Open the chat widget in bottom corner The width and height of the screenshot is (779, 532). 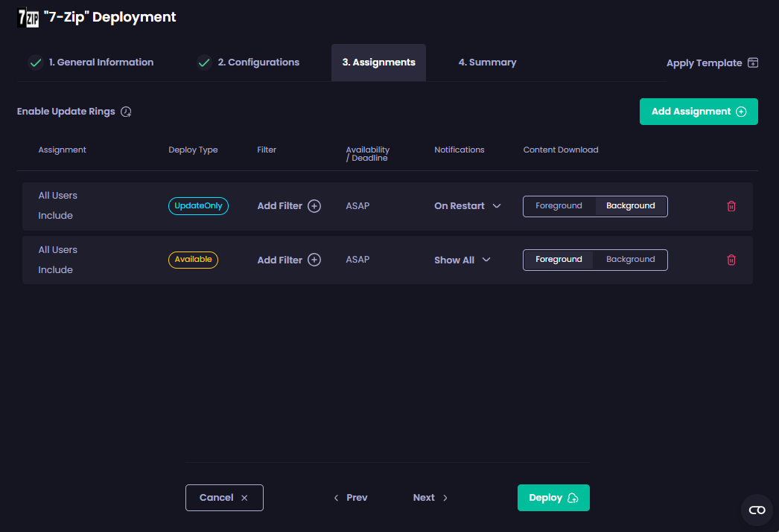click(x=756, y=510)
